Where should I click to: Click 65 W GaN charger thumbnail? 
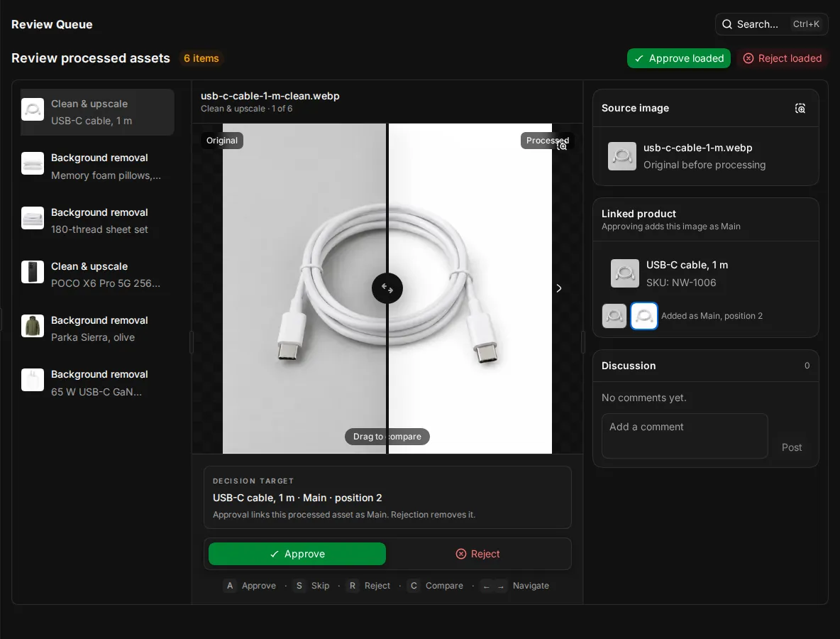33,380
